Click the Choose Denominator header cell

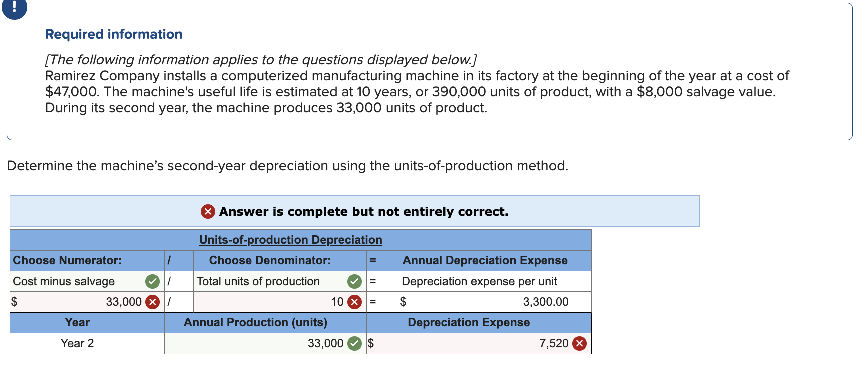(x=280, y=260)
